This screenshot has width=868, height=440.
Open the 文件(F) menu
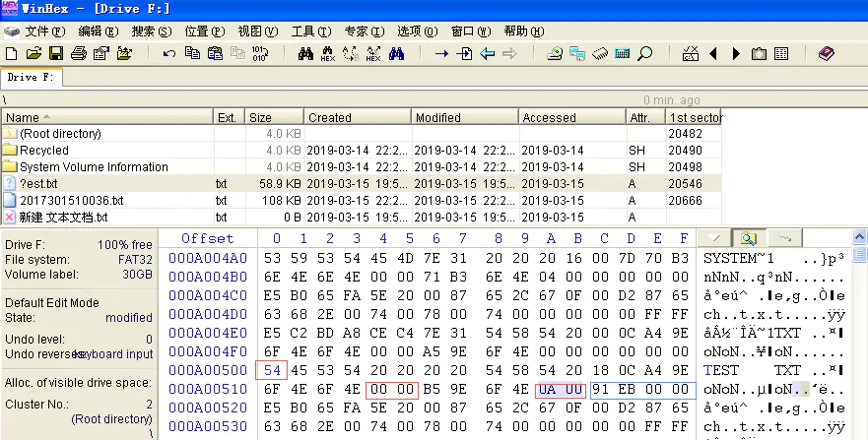click(45, 31)
